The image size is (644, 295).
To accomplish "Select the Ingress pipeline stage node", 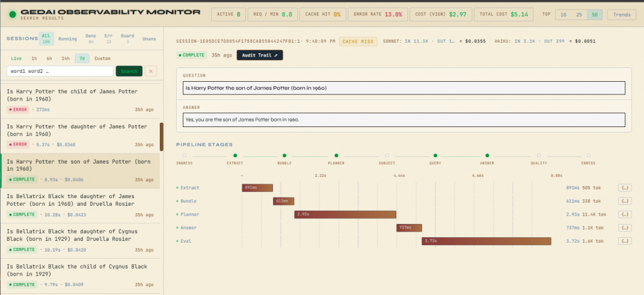I will pyautogui.click(x=184, y=156).
